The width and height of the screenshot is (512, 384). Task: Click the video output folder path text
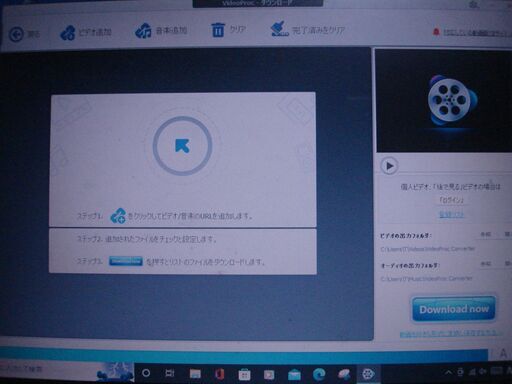tap(428, 249)
